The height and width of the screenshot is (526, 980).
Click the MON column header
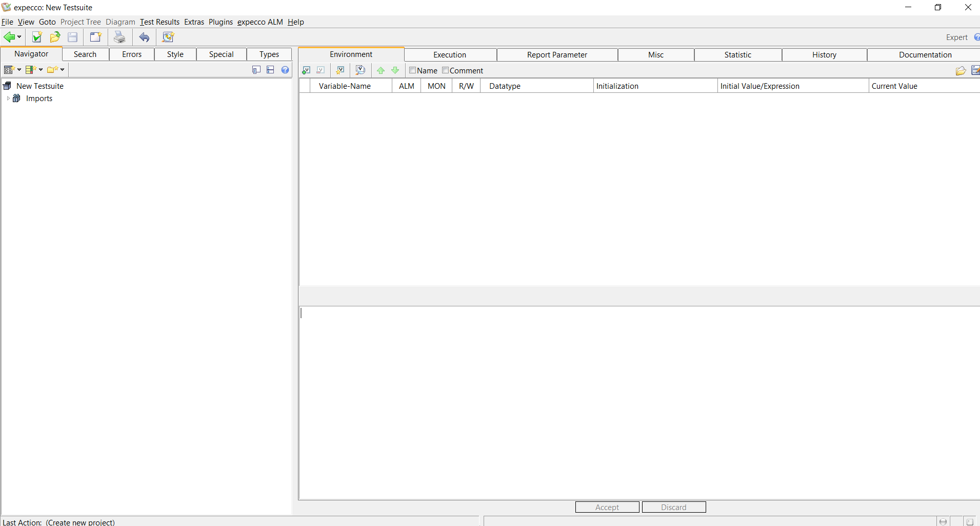click(436, 86)
